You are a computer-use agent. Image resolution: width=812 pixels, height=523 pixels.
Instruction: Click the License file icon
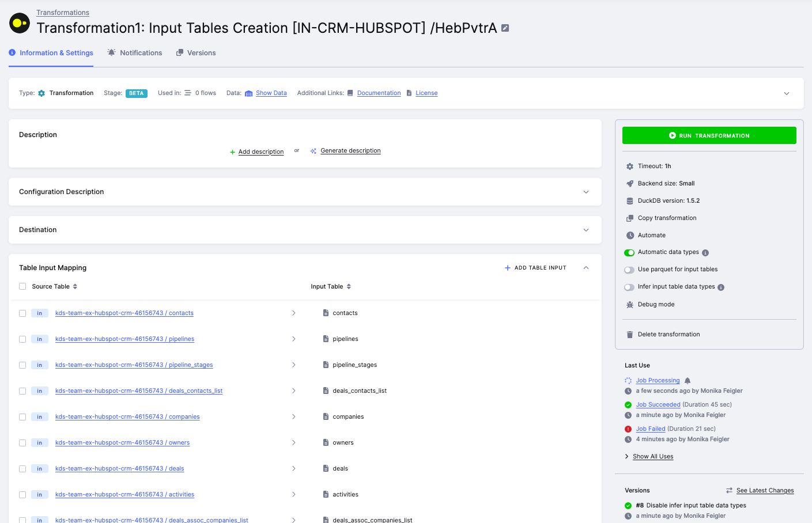(x=409, y=93)
